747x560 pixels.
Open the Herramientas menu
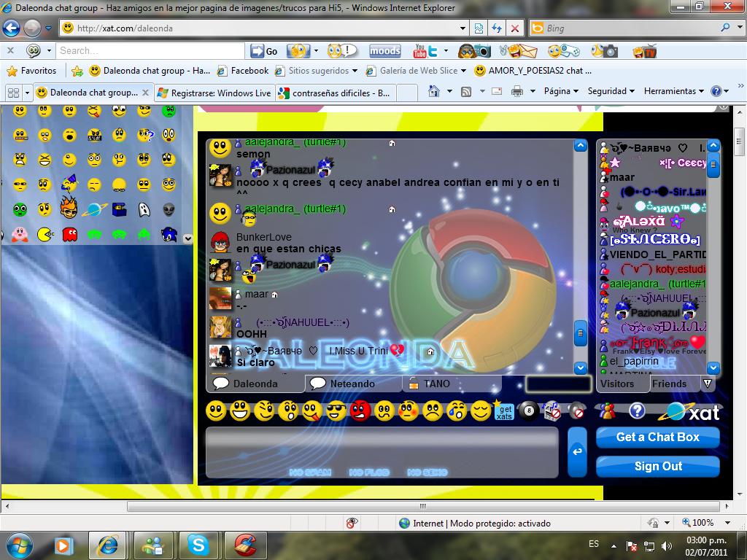coord(673,91)
